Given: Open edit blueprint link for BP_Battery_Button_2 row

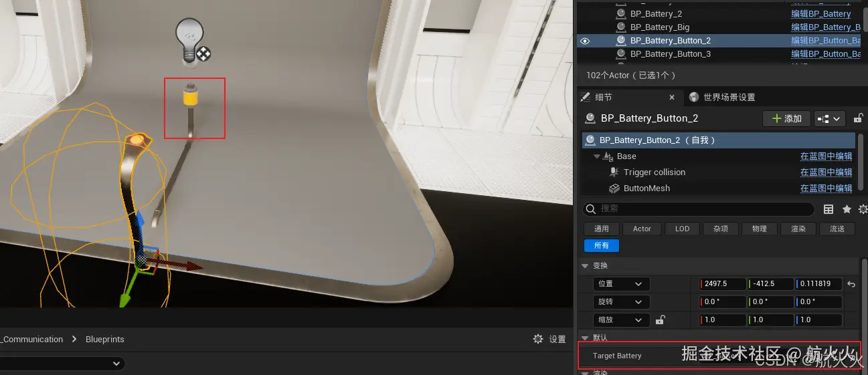Looking at the screenshot, I should click(826, 41).
